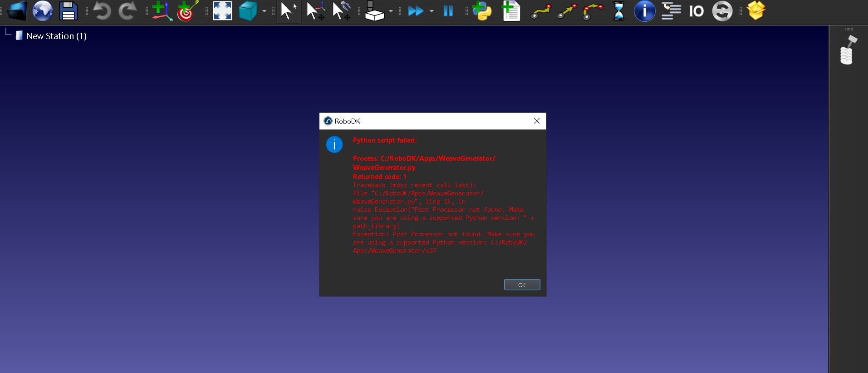Insert a pause hourglass instruction
Screen dimensions: 868x373
tap(619, 11)
